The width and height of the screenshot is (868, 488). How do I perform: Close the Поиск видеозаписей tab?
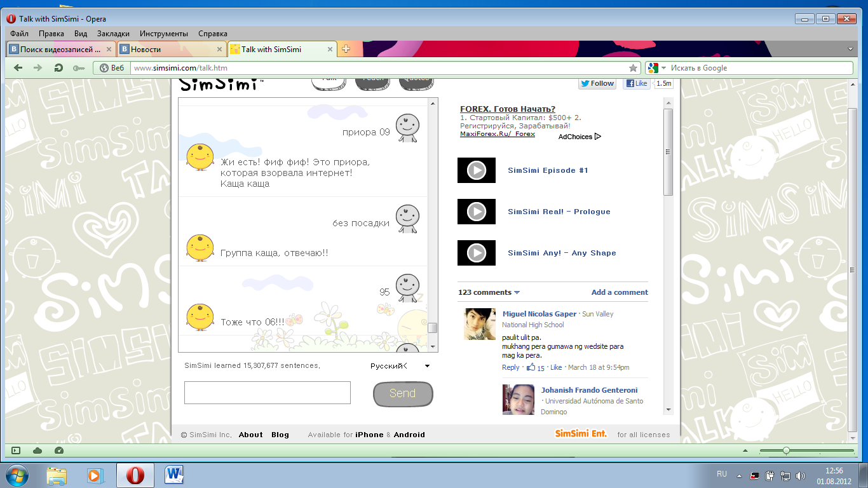point(109,49)
